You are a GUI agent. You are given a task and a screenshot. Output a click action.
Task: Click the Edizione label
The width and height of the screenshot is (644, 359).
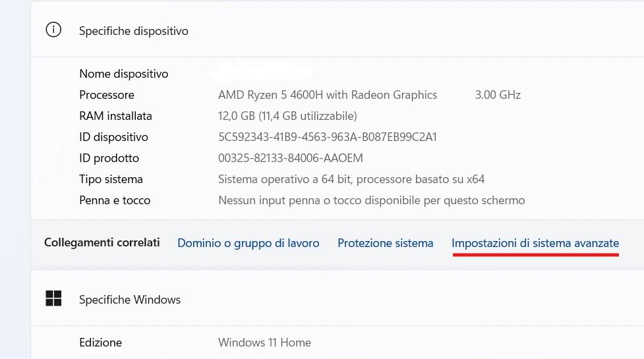click(100, 343)
